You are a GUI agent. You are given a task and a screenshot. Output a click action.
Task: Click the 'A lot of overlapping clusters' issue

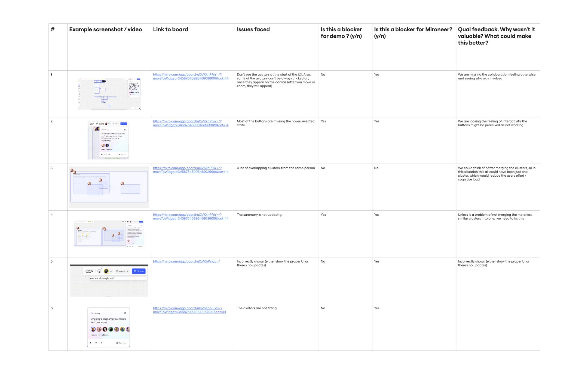tap(276, 168)
